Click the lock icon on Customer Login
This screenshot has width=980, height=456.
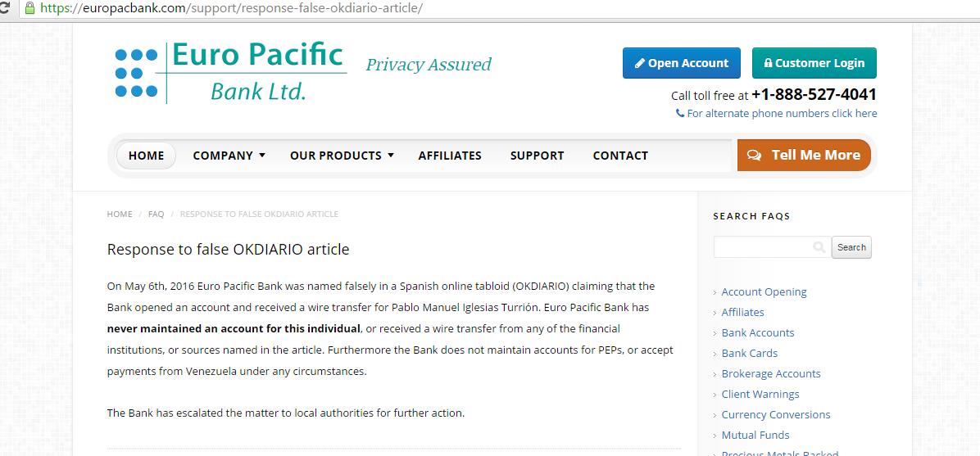769,63
